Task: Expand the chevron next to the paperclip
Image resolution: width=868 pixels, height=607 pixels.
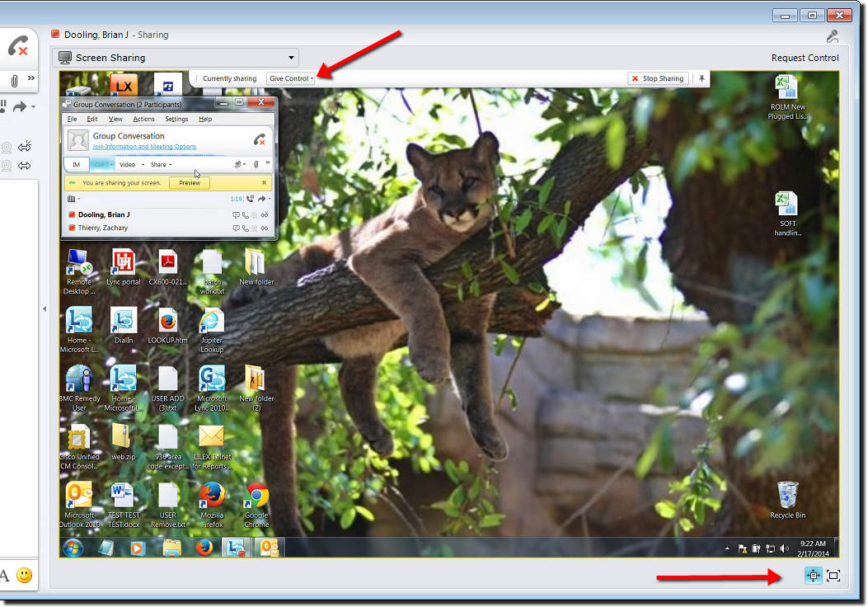Action: click(31, 78)
